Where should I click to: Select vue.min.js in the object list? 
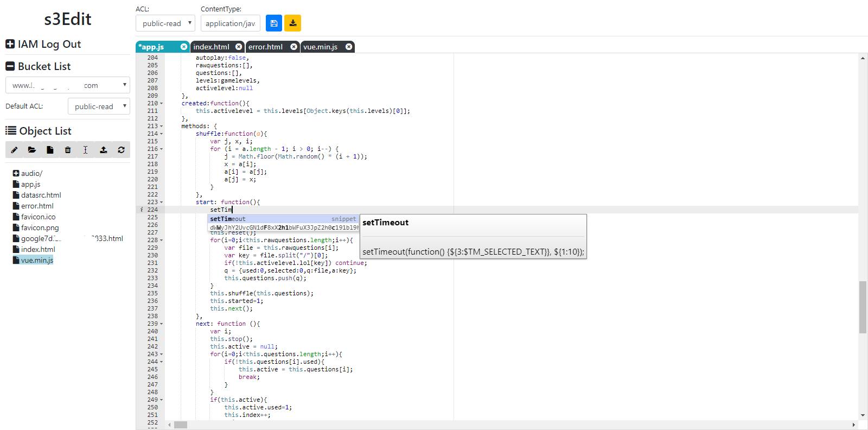click(37, 260)
